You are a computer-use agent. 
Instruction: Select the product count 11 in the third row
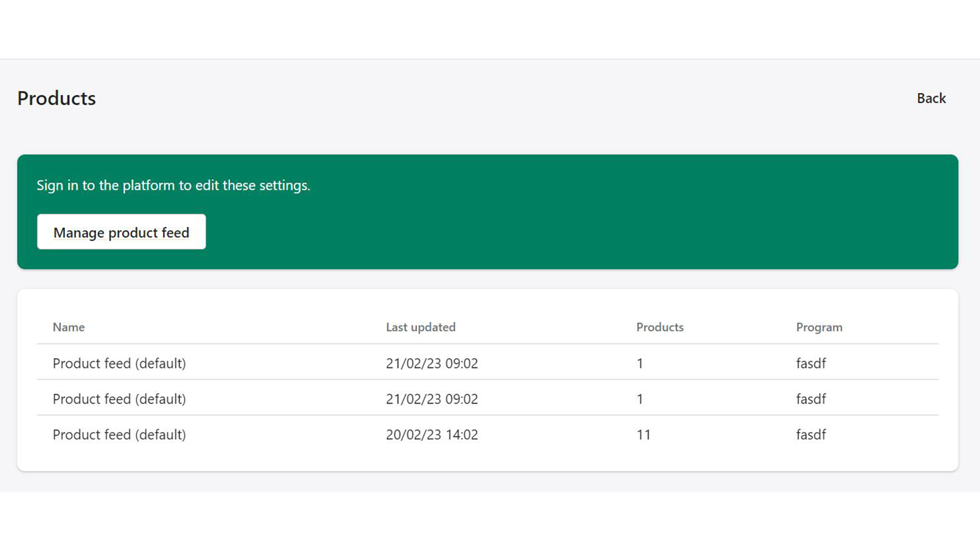pyautogui.click(x=643, y=435)
